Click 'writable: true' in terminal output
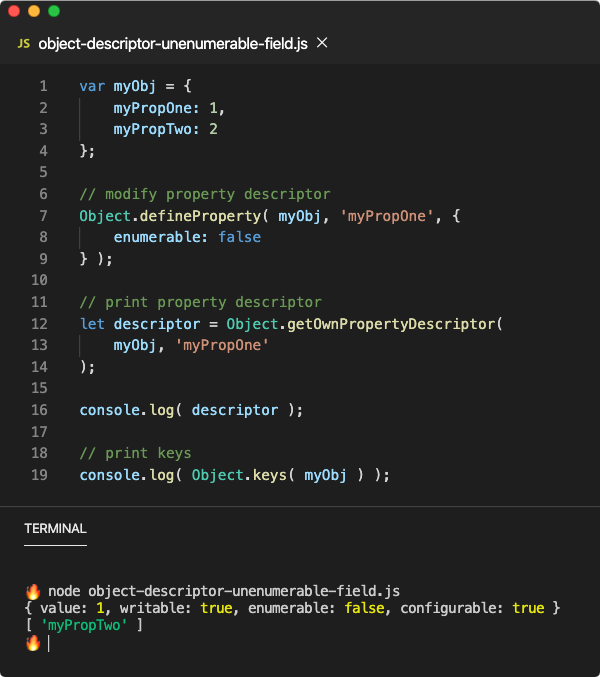Screen dimensions: 600x677 pyautogui.click(x=176, y=608)
